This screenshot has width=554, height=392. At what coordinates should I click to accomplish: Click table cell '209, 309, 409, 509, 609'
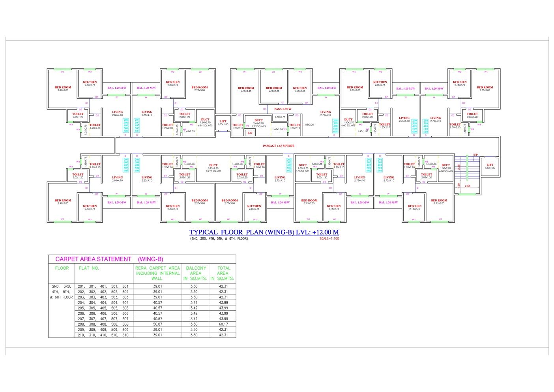tap(103, 330)
